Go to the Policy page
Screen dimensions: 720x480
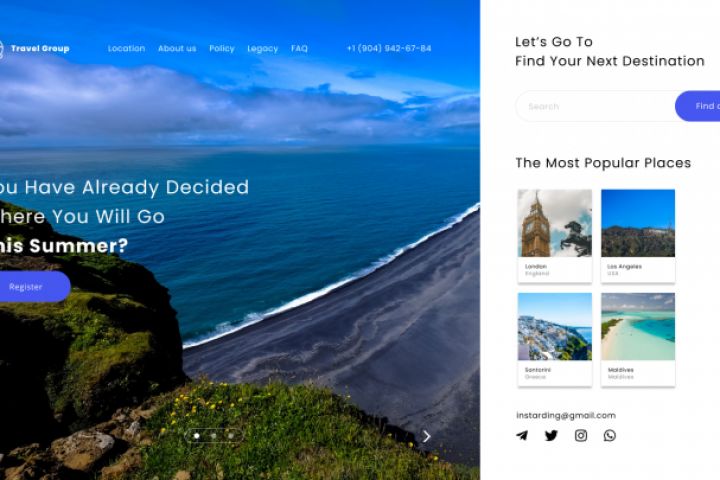(222, 48)
